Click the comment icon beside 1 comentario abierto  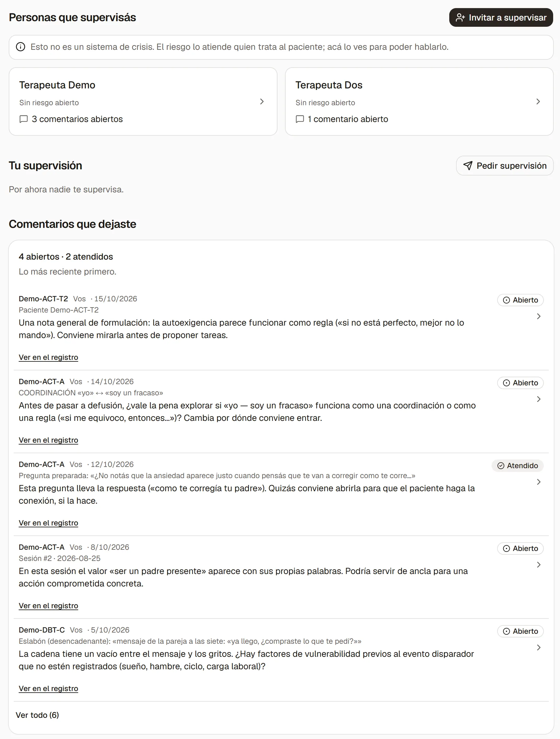300,119
